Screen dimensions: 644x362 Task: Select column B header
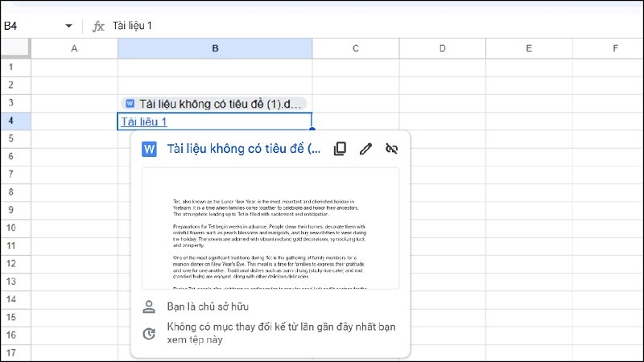(215, 48)
